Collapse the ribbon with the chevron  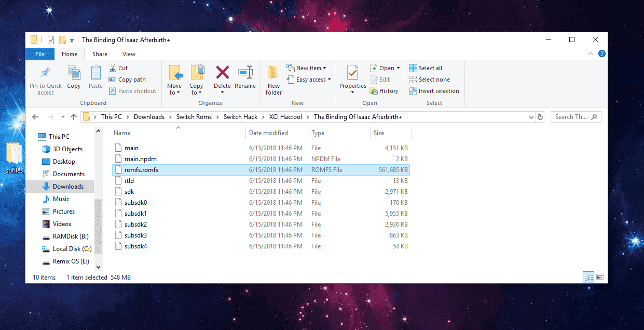(591, 54)
